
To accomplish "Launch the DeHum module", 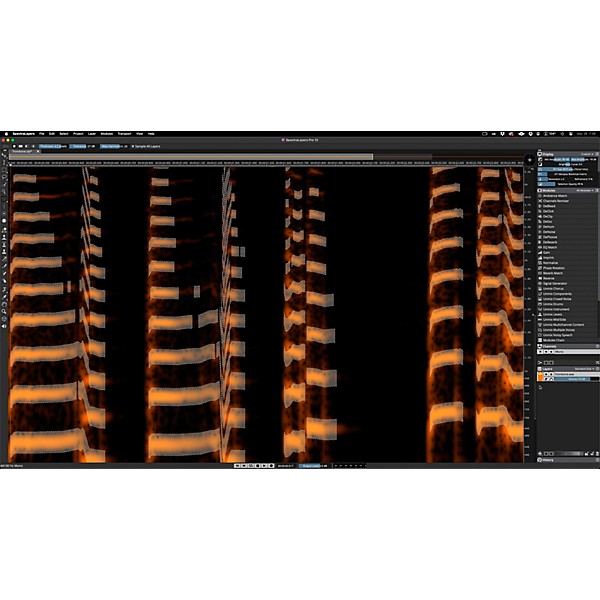I will pyautogui.click(x=548, y=227).
